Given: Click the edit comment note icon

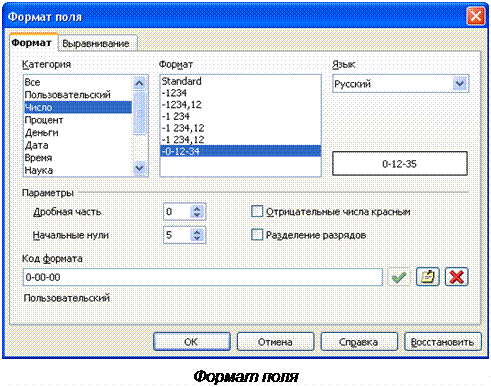Looking at the screenshot, I should (x=428, y=277).
